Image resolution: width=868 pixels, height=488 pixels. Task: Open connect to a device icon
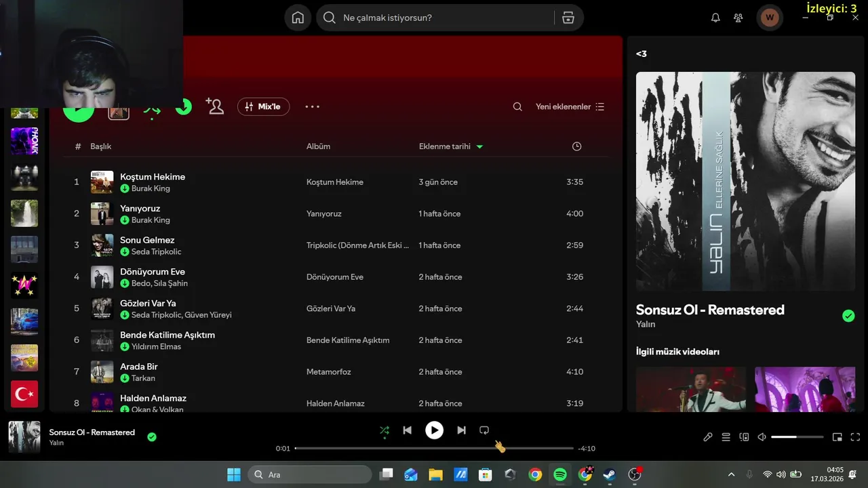click(744, 437)
